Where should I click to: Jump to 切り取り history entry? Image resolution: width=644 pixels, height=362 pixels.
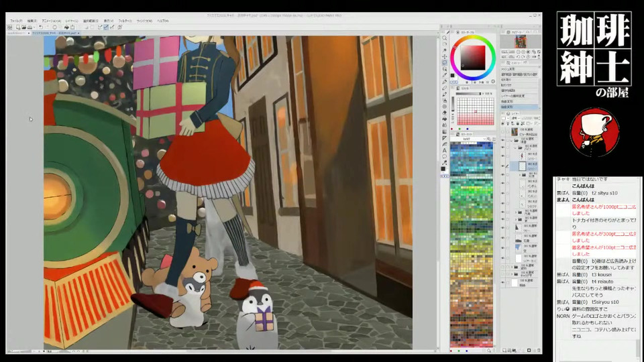click(x=519, y=80)
